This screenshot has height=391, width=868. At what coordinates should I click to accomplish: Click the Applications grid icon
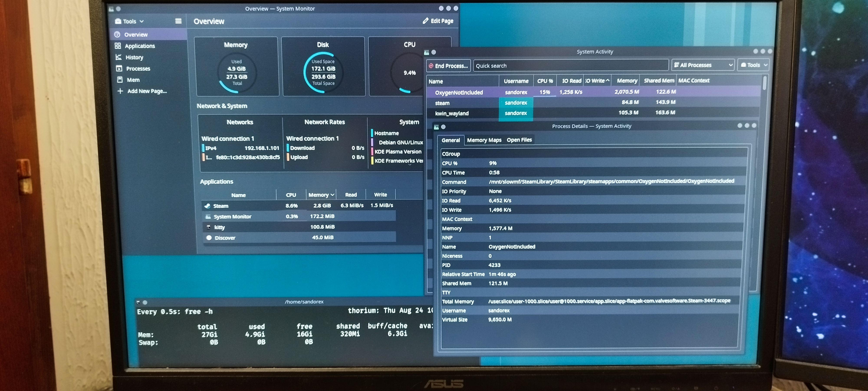118,46
